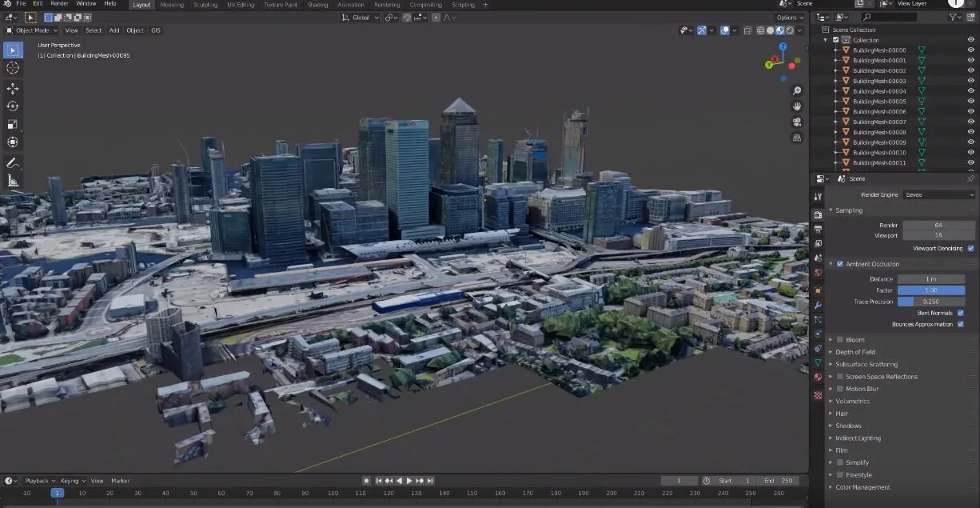Switch to the Sculpting workspace tab
The width and height of the screenshot is (980, 508).
click(205, 4)
